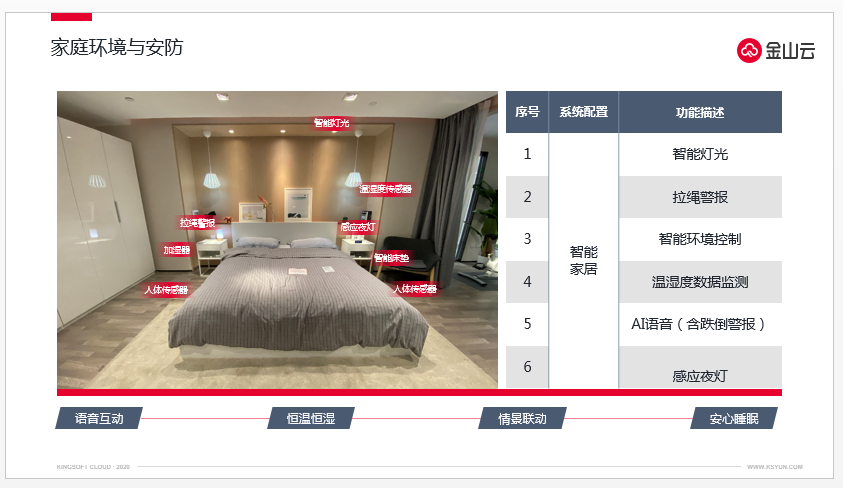Select the 系统配置 column header
This screenshot has width=843, height=488.
[583, 112]
